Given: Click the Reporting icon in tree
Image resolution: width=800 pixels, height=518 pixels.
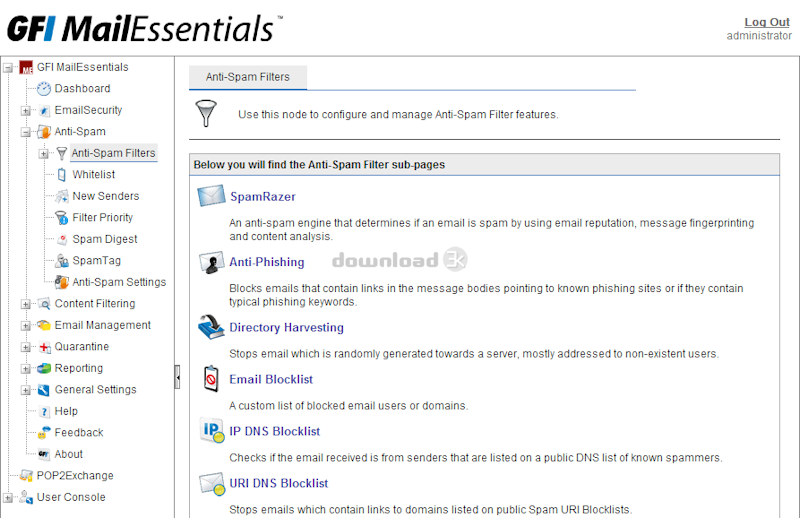Looking at the screenshot, I should (44, 368).
